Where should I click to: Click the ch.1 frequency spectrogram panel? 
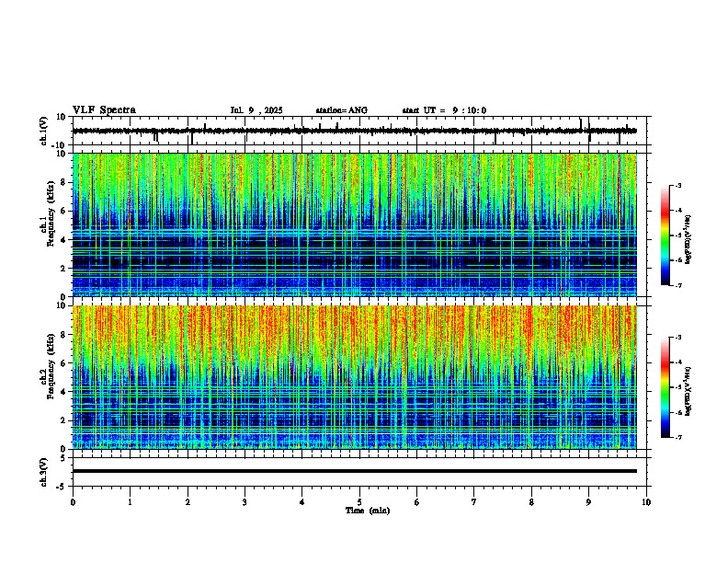(x=355, y=224)
